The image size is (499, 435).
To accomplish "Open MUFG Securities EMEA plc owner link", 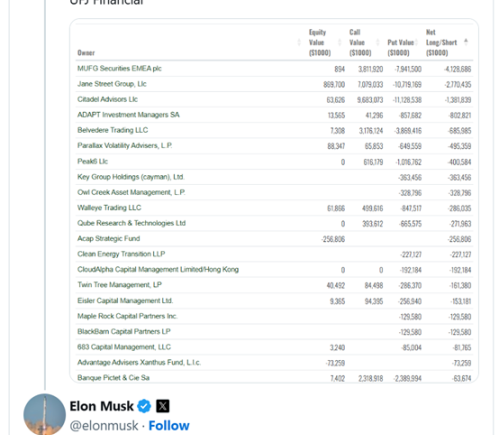I will coord(119,68).
